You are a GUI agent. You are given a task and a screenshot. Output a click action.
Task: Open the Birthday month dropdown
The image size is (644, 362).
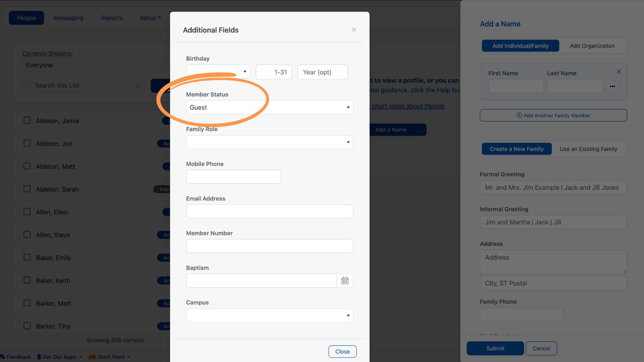[218, 72]
